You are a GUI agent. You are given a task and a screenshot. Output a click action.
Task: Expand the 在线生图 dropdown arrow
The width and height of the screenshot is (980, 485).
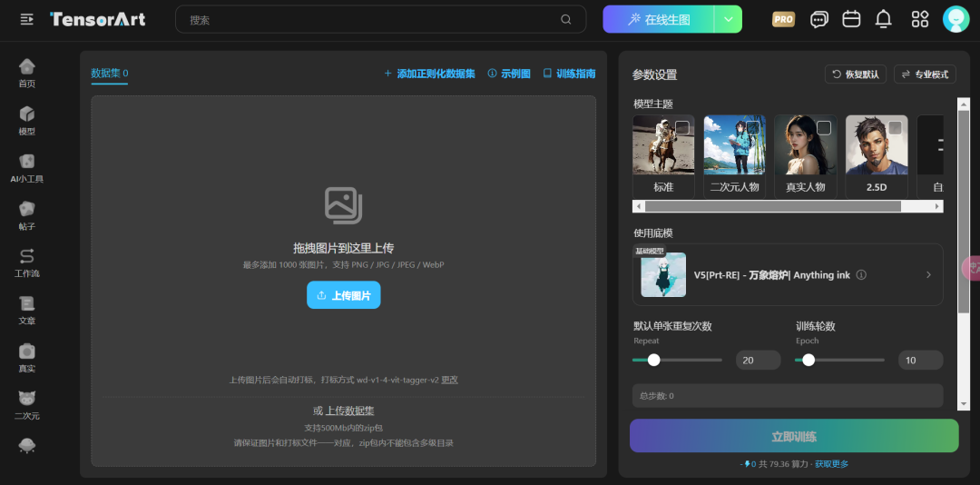[728, 19]
